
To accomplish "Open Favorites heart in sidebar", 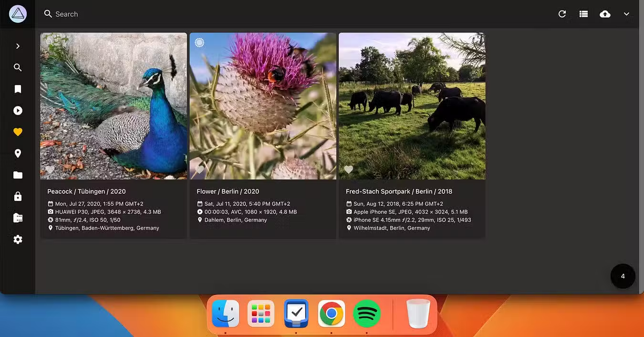I will (18, 132).
